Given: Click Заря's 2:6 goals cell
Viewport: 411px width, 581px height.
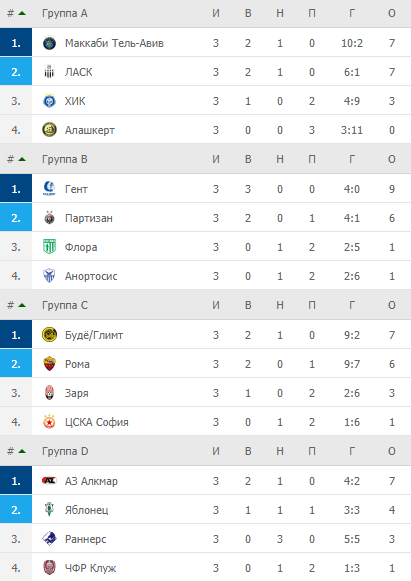Looking at the screenshot, I should click(x=351, y=393).
